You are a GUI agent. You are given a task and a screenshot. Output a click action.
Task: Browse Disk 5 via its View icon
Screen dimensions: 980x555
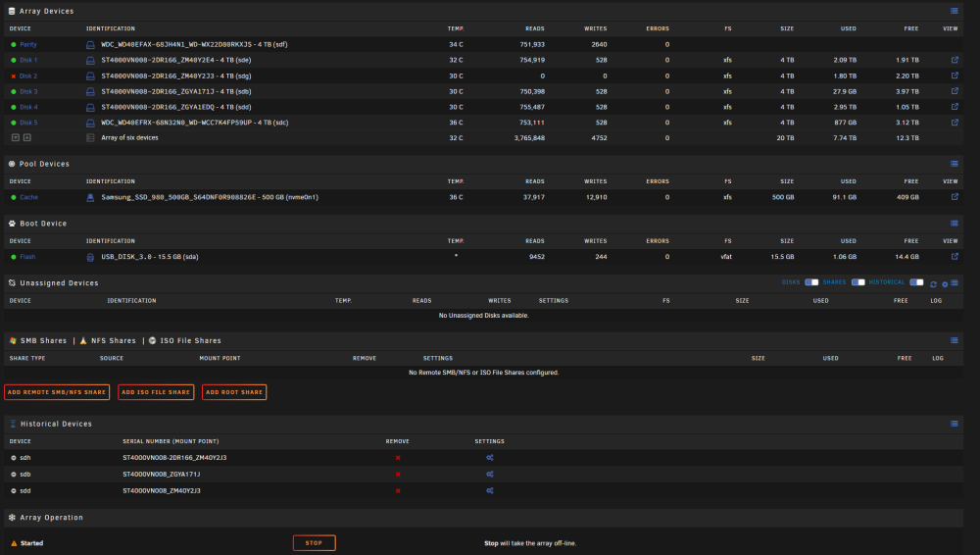click(x=955, y=123)
